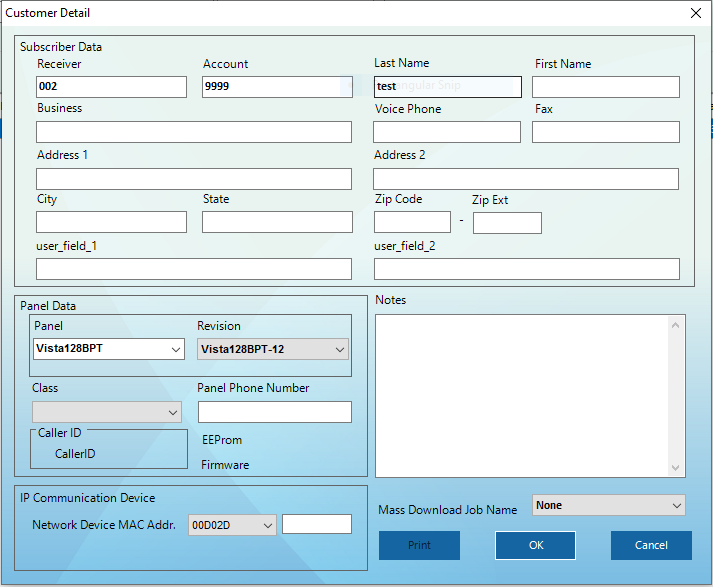The width and height of the screenshot is (713, 587).
Task: Click the Panel Phone Number field
Action: point(274,412)
